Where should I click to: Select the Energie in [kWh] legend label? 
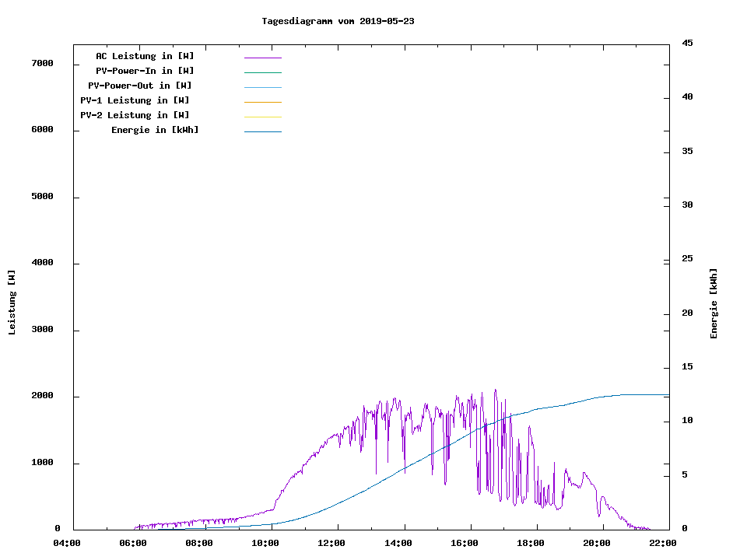155,130
